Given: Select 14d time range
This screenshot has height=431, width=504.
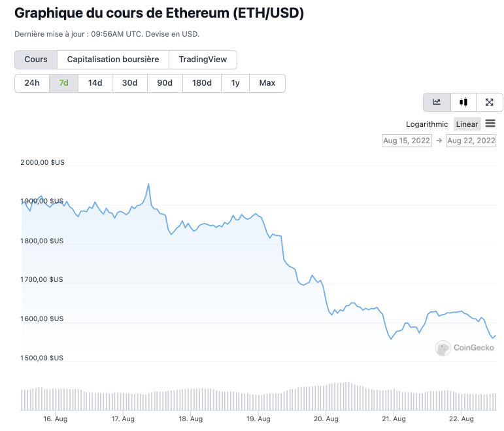Looking at the screenshot, I should 95,83.
